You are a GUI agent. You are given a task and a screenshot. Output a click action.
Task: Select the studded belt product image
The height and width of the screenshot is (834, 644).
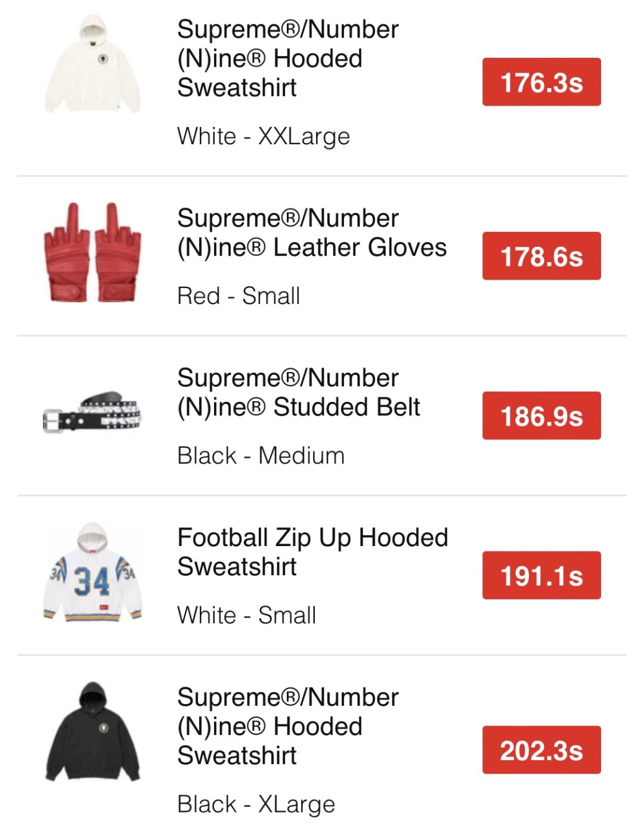tap(93, 413)
